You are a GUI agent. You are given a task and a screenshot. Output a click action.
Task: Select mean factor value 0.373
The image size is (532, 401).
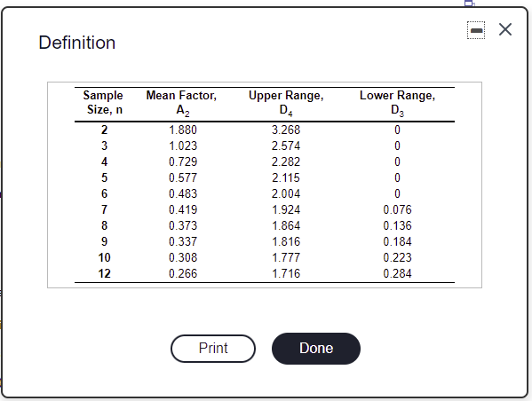click(183, 225)
